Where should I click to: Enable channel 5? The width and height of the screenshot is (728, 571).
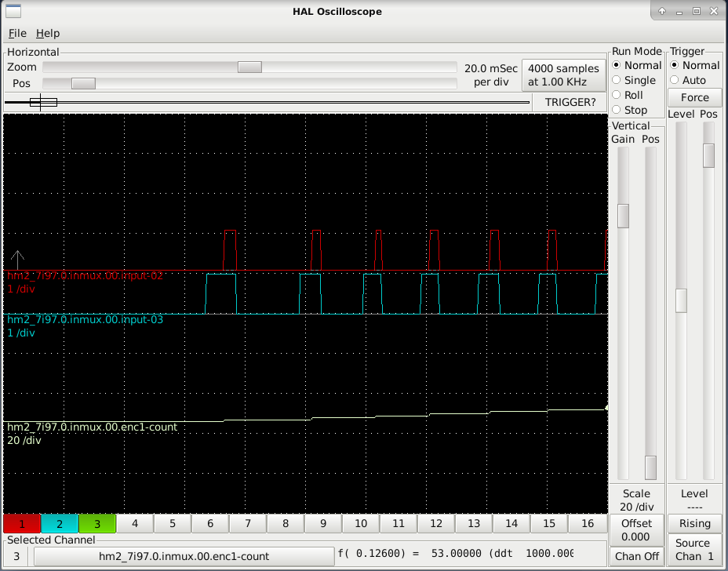click(173, 524)
